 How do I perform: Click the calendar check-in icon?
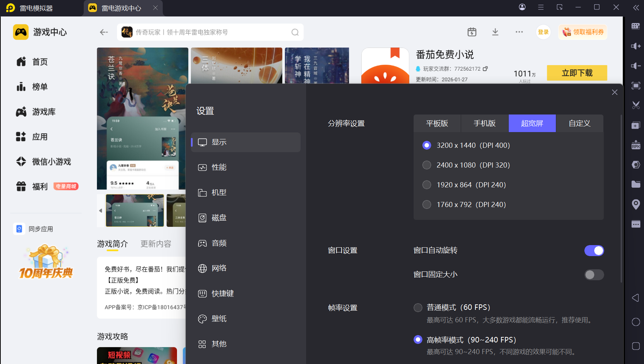(x=472, y=32)
